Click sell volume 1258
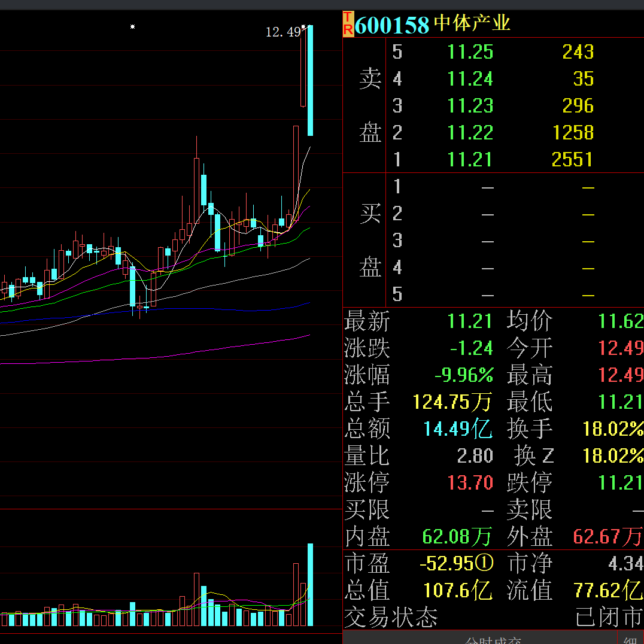 pos(573,133)
